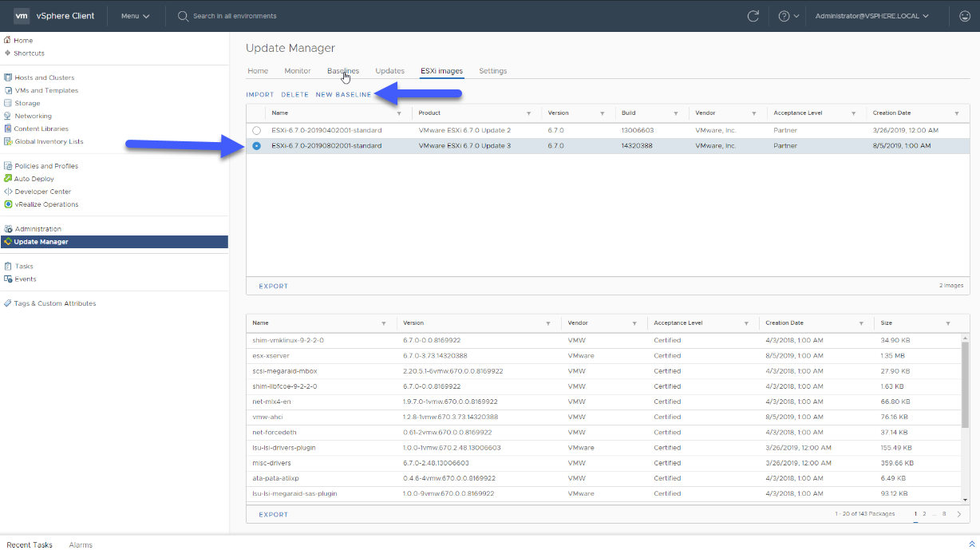Screen dimensions: 980x550
Task: Click the search in all environments field
Action: (x=235, y=16)
